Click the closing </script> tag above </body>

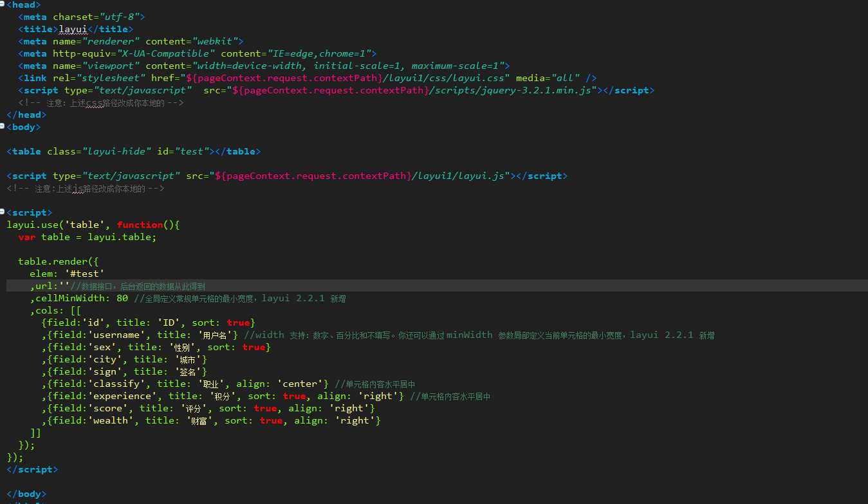click(x=32, y=469)
